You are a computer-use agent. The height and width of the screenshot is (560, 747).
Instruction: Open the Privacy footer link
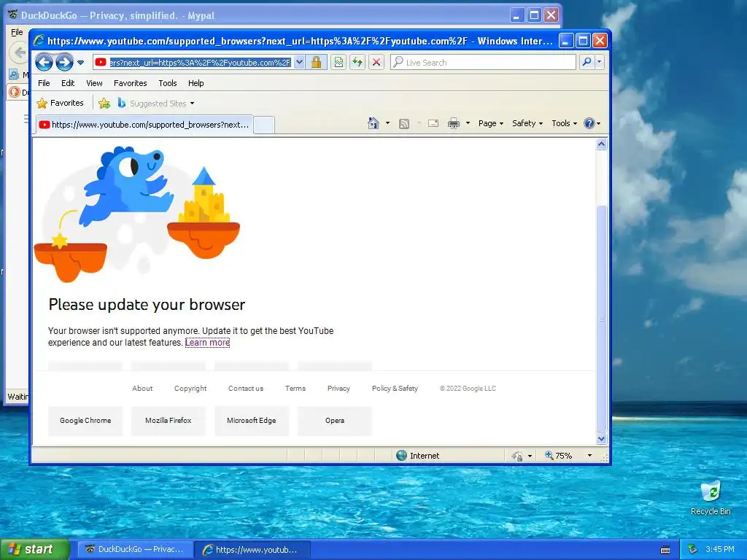point(338,388)
